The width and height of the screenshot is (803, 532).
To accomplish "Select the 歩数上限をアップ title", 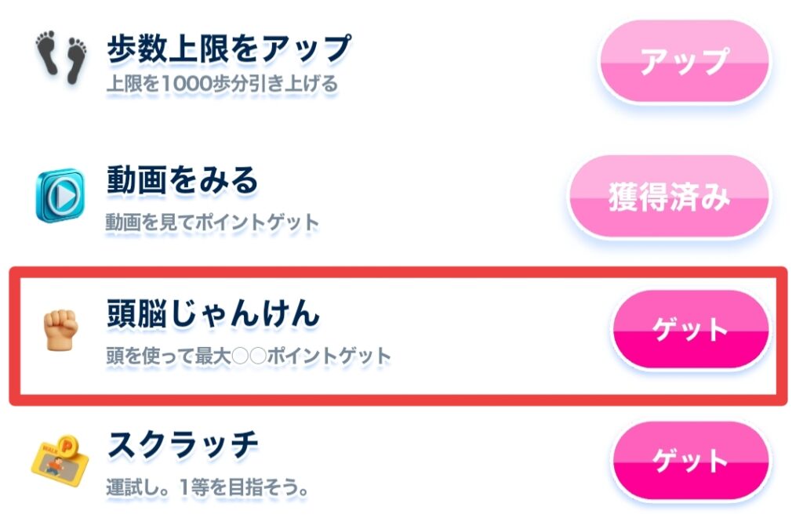I will tap(228, 49).
